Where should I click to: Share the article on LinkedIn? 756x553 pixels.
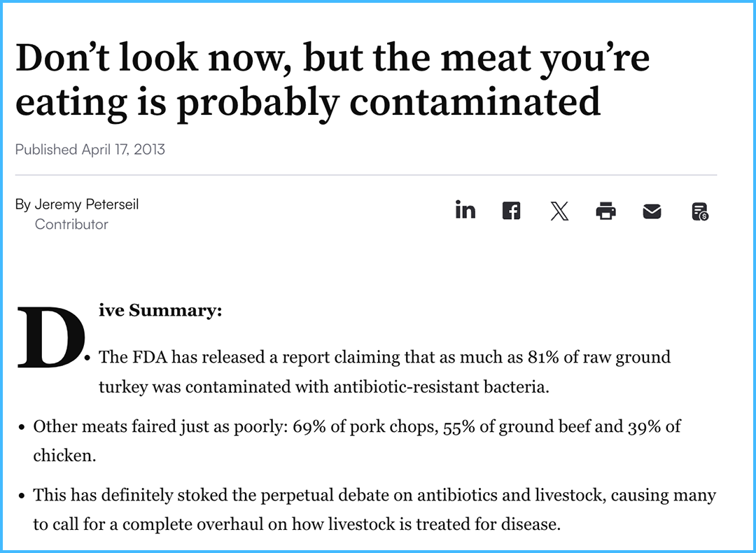(465, 210)
